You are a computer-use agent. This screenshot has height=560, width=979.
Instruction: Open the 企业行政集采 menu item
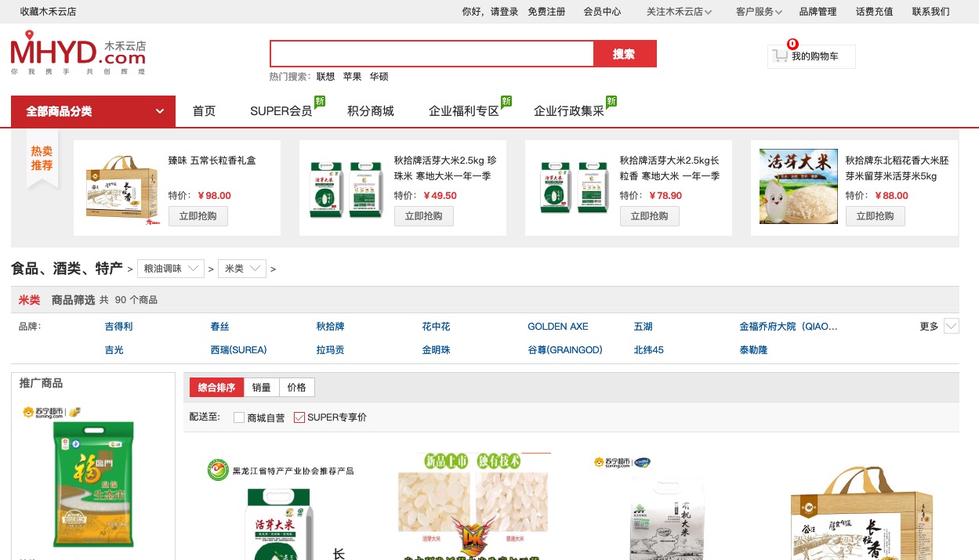tap(569, 111)
